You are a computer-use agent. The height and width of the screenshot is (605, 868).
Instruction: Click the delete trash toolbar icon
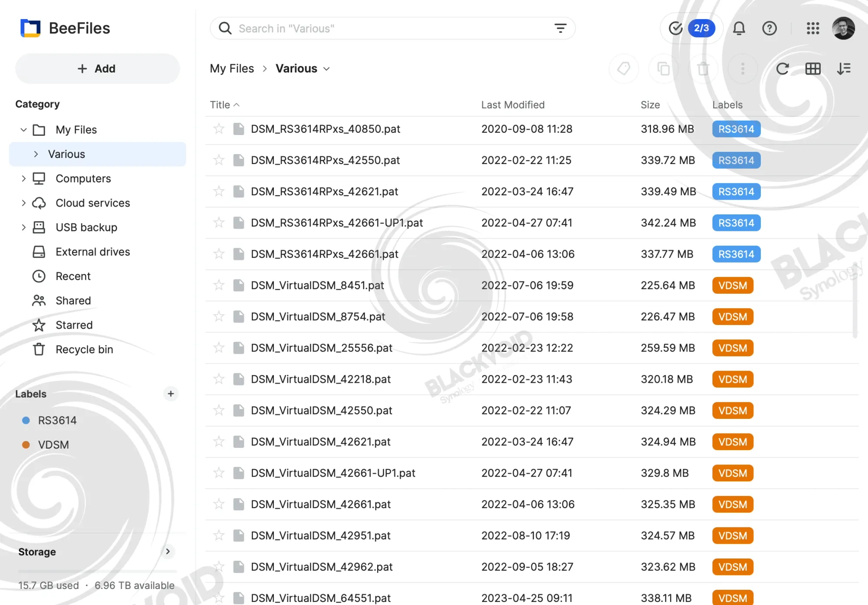click(703, 69)
